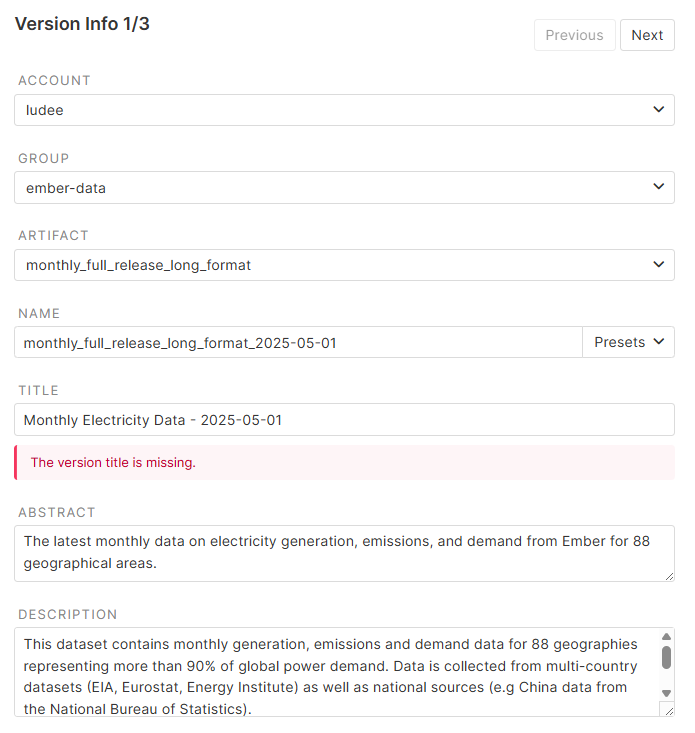This screenshot has height=733, width=695.
Task: Click the DESCRIPTION field label
Action: click(68, 615)
